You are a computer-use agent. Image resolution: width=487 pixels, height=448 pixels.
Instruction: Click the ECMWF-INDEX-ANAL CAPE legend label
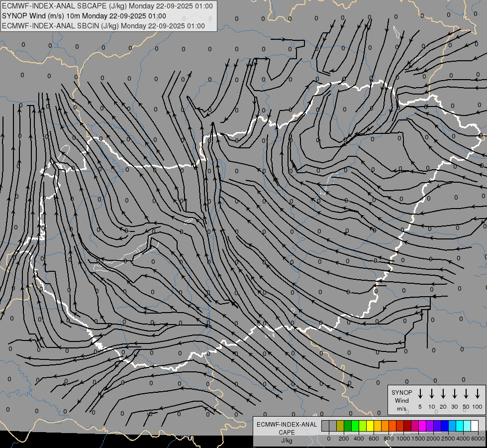pyautogui.click(x=287, y=429)
